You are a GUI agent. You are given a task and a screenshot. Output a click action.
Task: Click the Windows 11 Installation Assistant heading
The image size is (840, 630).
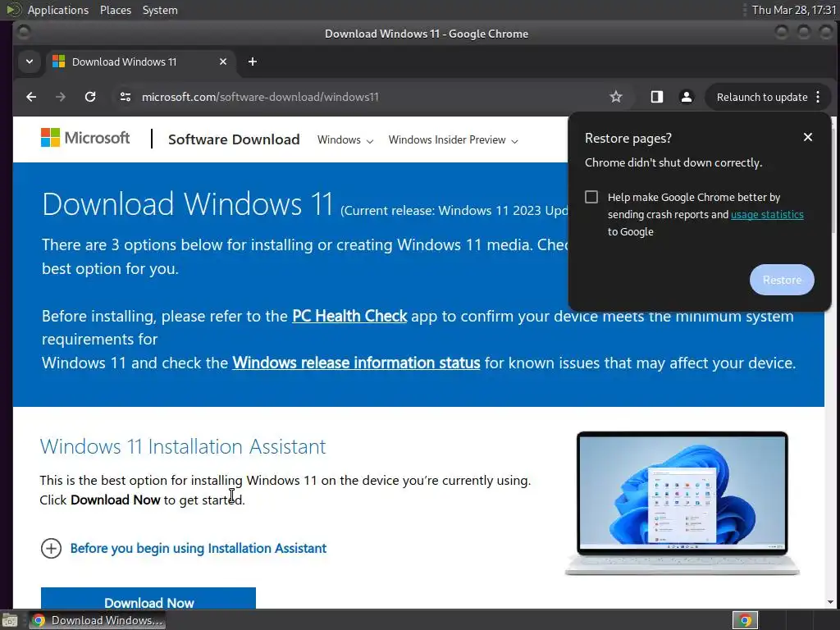coord(183,446)
